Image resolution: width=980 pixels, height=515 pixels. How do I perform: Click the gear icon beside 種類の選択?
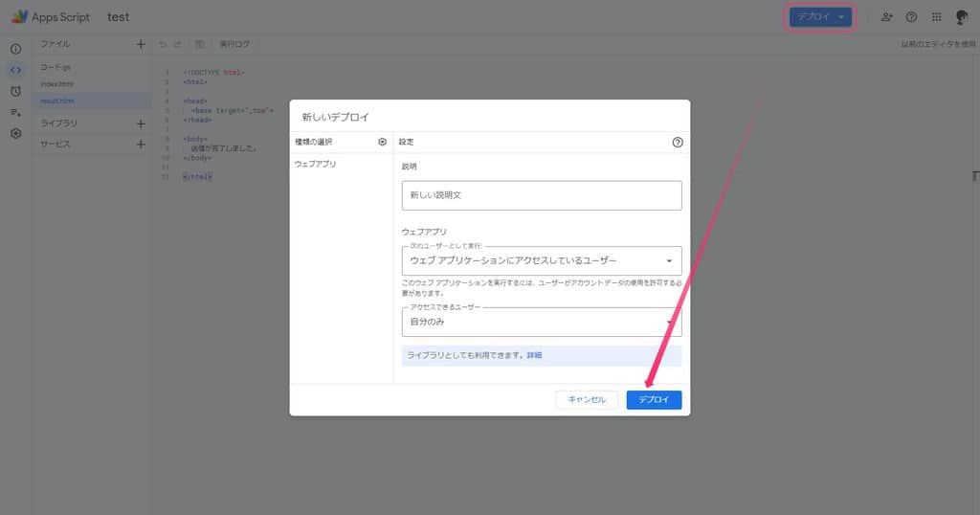tap(383, 142)
